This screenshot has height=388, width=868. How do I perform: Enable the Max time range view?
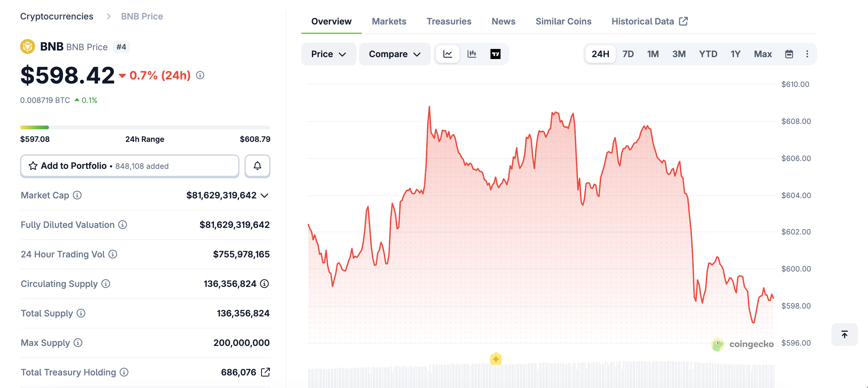(x=763, y=54)
